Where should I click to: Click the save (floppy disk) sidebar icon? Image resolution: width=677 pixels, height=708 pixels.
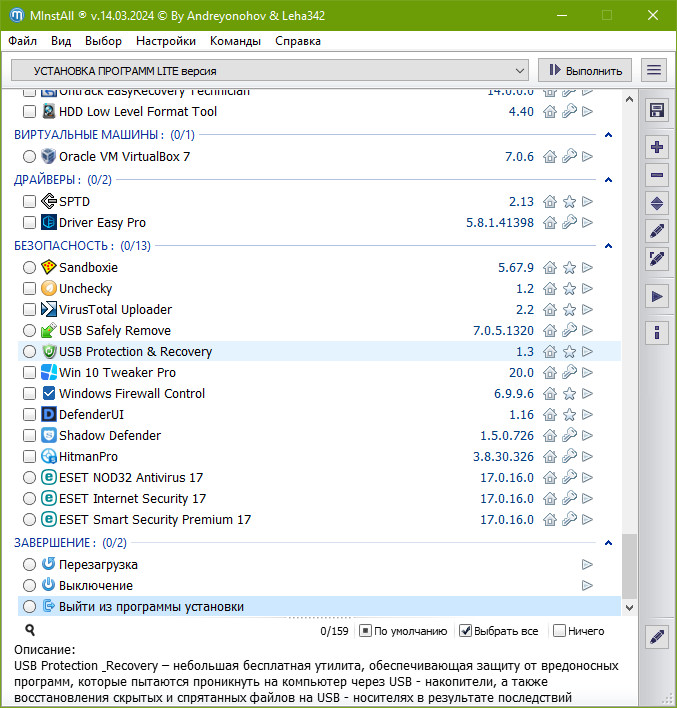point(657,110)
